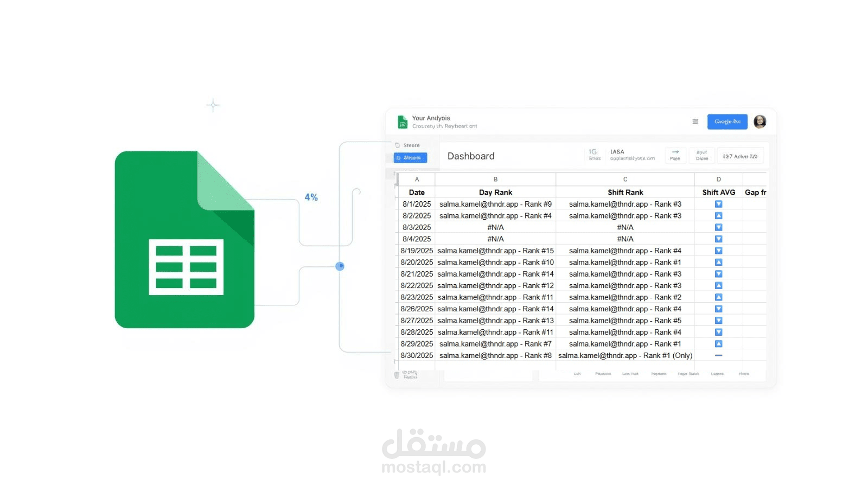Viewport: 868px width, 486px height.
Task: Click Day Rank cell ending "Rank #9"
Action: (x=495, y=204)
